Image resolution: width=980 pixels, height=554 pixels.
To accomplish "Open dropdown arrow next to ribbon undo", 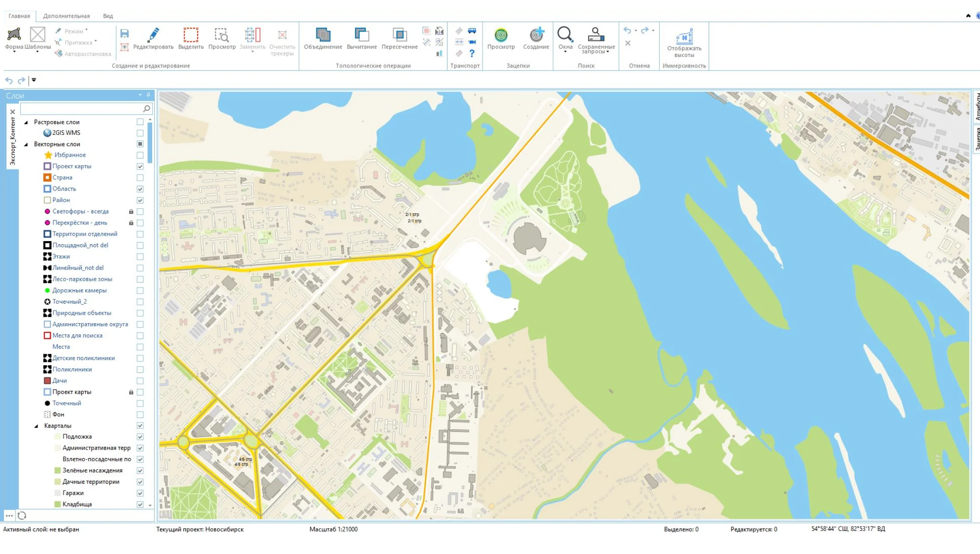I will click(x=636, y=31).
